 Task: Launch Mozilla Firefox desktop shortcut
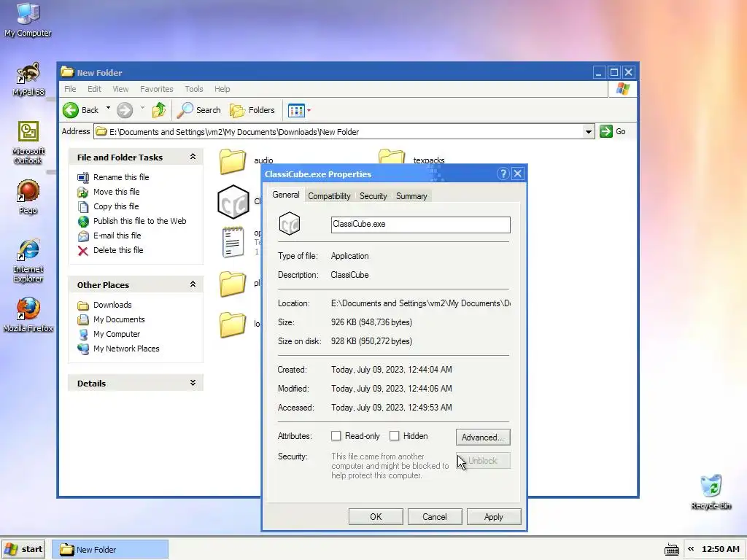[x=28, y=314]
